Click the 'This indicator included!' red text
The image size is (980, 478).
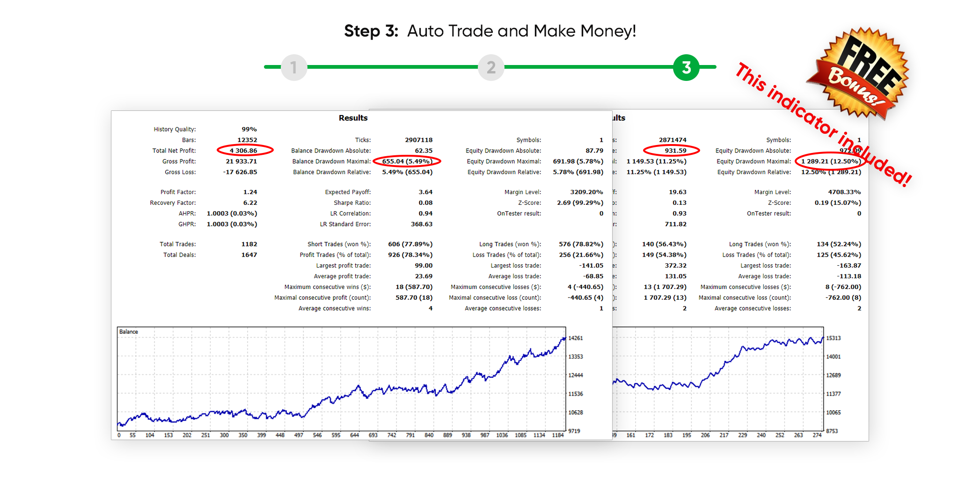click(x=824, y=124)
